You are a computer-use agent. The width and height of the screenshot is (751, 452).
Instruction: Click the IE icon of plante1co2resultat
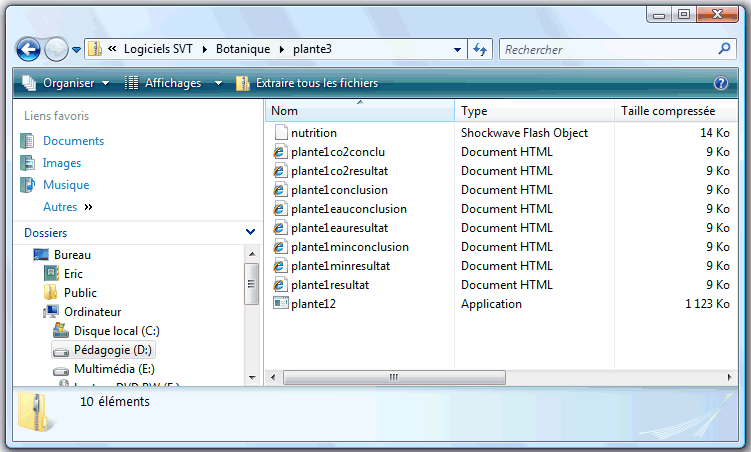pyautogui.click(x=280, y=171)
